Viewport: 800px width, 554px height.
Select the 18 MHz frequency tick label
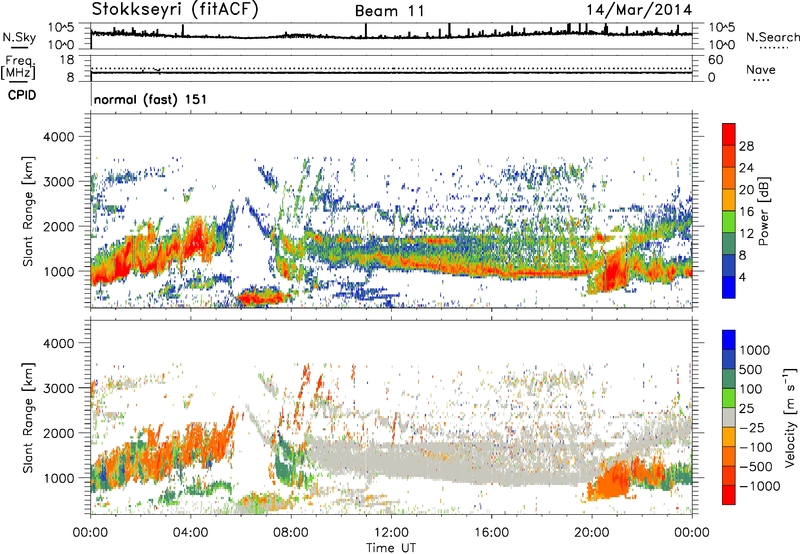pyautogui.click(x=67, y=60)
